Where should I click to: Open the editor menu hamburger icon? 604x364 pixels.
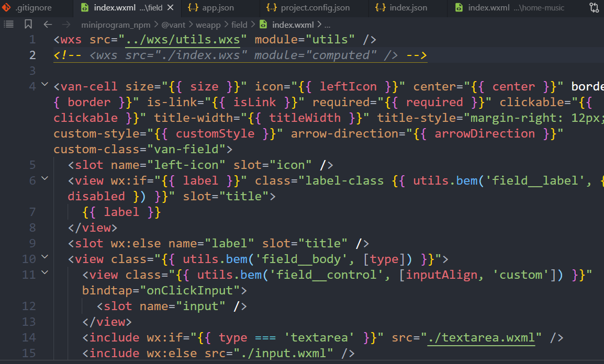click(8, 24)
